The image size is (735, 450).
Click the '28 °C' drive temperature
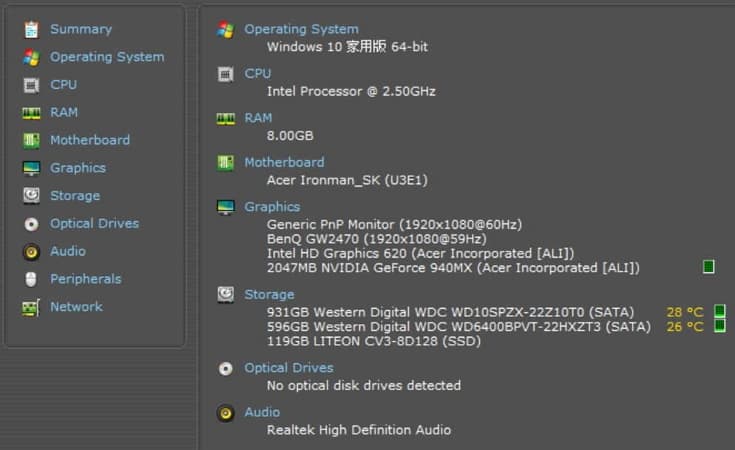(x=685, y=312)
